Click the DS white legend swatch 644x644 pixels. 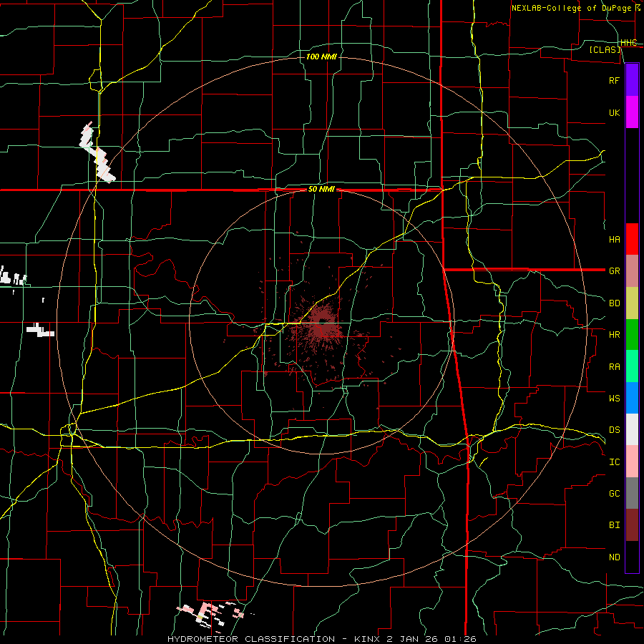pos(632,429)
